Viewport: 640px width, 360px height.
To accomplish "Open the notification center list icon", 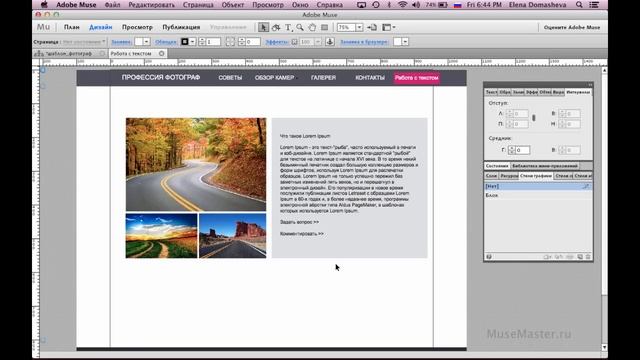I will coord(594,5).
